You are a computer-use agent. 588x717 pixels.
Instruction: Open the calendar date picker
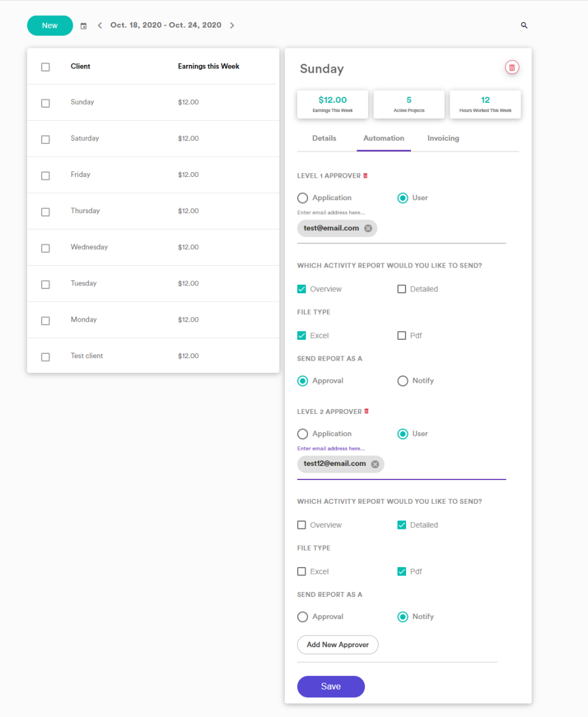pyautogui.click(x=83, y=25)
